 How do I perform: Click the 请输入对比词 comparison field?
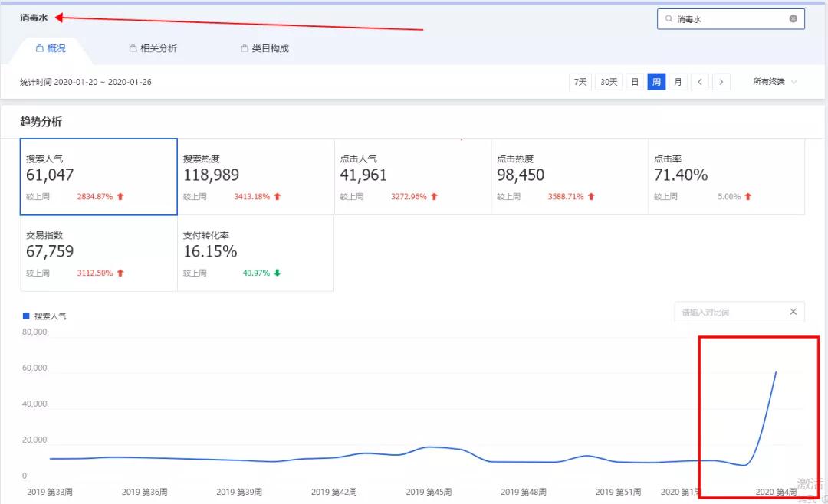pyautogui.click(x=728, y=312)
